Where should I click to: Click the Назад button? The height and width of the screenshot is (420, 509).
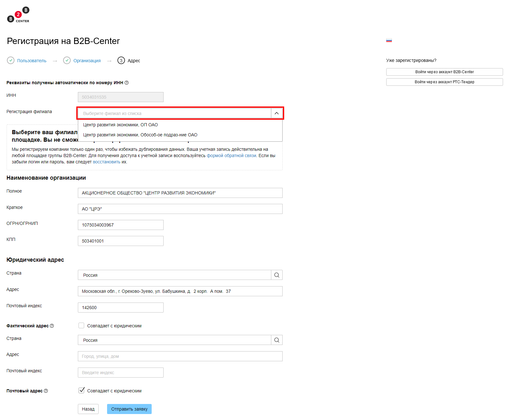tap(88, 409)
